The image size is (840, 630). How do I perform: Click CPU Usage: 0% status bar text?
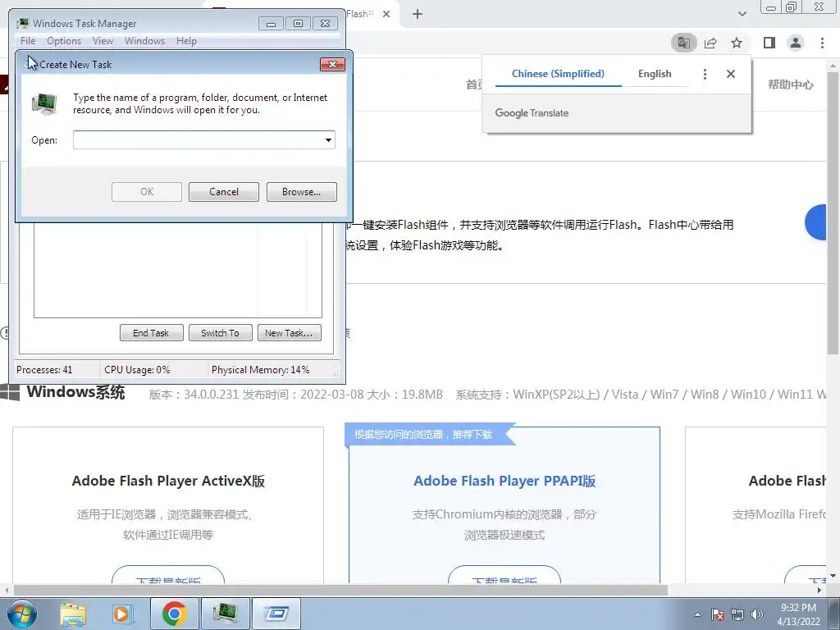click(x=137, y=370)
